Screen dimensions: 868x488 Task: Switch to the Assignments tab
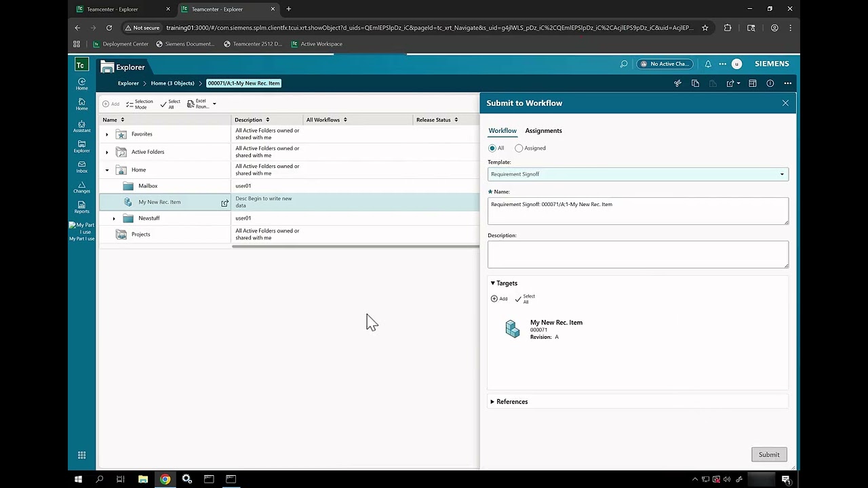click(x=543, y=131)
